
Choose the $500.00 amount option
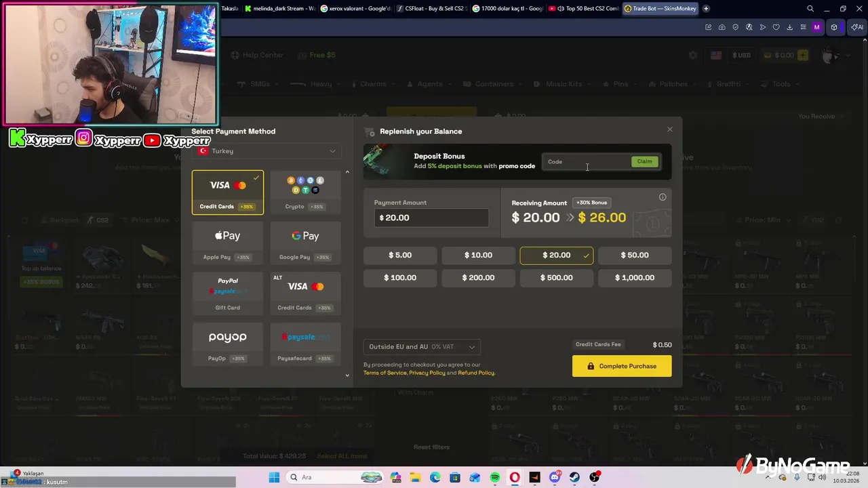557,277
